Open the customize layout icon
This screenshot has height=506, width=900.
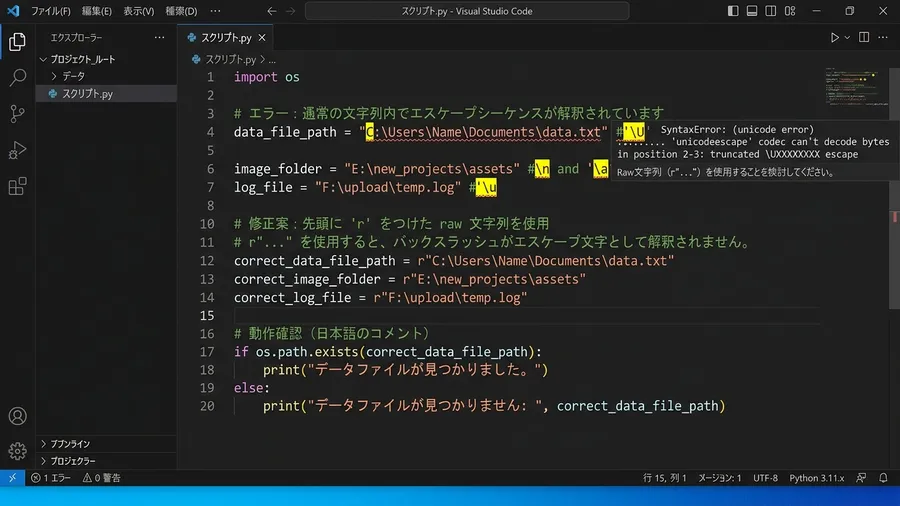click(790, 11)
